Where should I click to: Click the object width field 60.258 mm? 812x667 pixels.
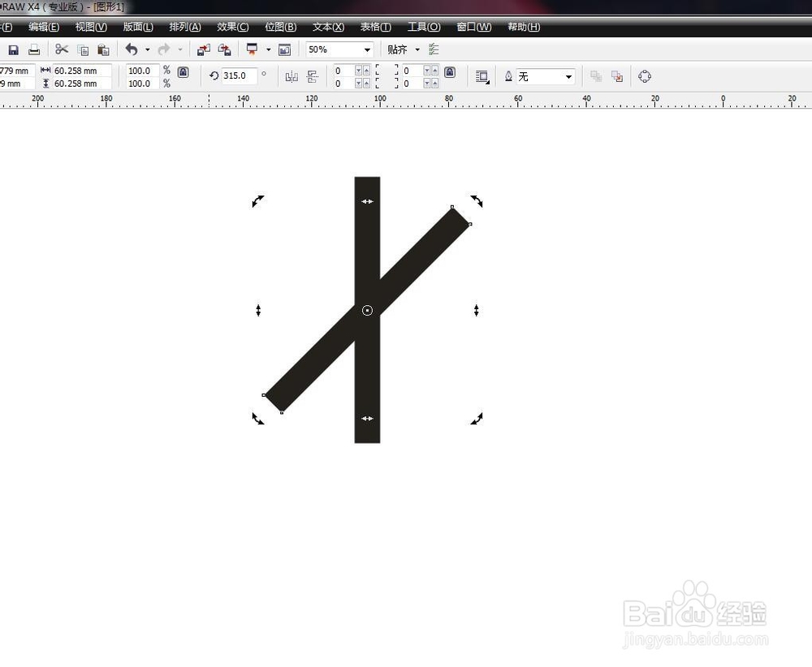tap(82, 71)
